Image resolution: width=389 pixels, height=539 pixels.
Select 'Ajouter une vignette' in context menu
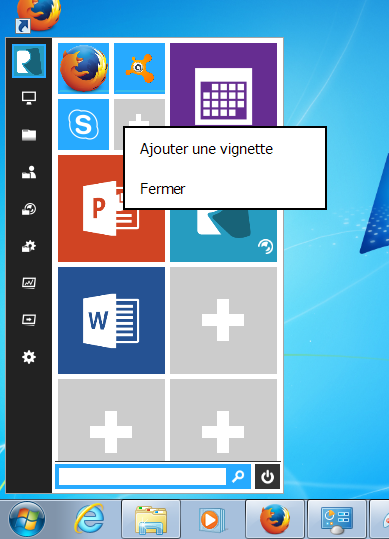click(206, 149)
